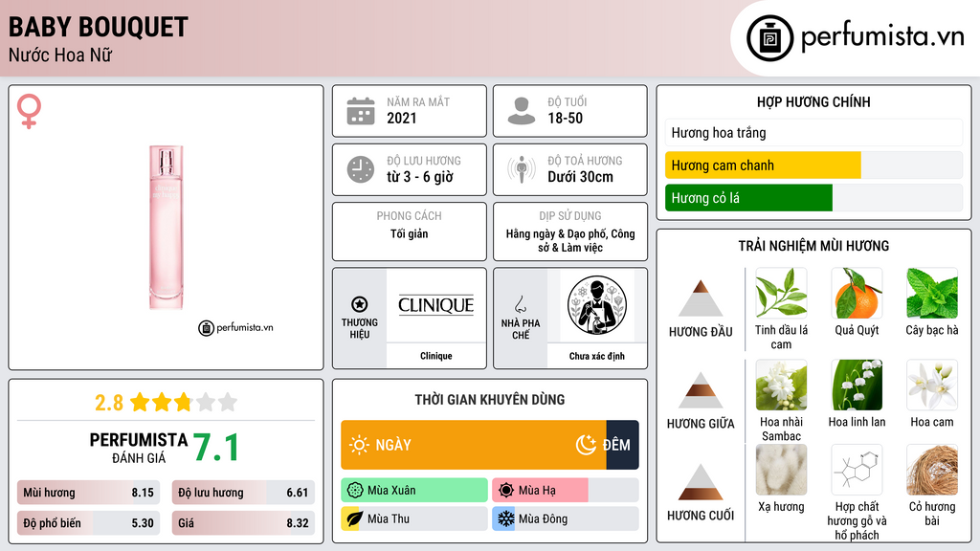This screenshot has height=551, width=980.
Task: Select the Quả Quýt note image
Action: point(857,293)
